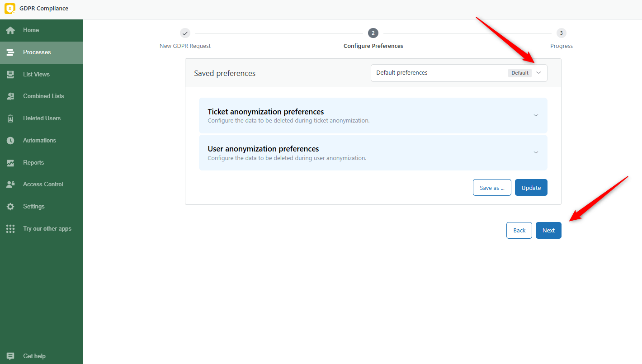The height and width of the screenshot is (364, 642).
Task: Open Deleted Users page
Action: (x=41, y=118)
